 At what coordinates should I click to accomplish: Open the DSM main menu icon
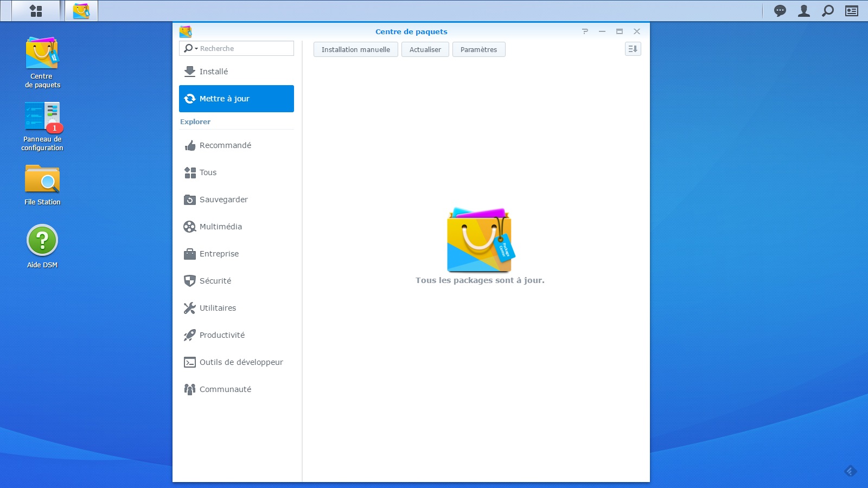pos(36,11)
